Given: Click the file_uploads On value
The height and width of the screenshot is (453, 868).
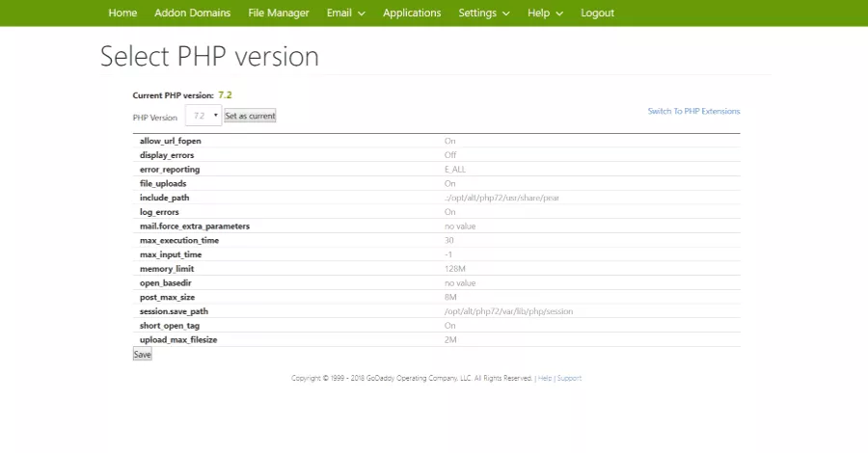Looking at the screenshot, I should (x=450, y=184).
